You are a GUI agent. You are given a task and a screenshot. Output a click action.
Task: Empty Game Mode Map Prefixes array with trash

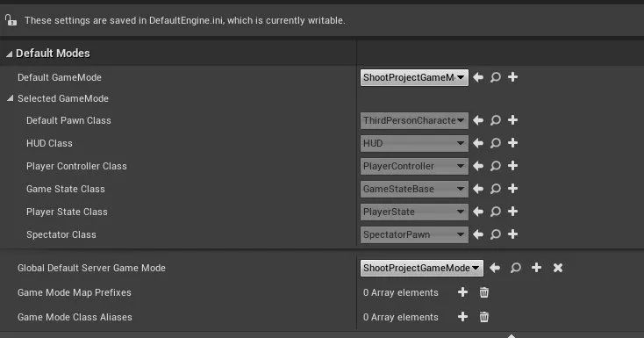pos(484,292)
